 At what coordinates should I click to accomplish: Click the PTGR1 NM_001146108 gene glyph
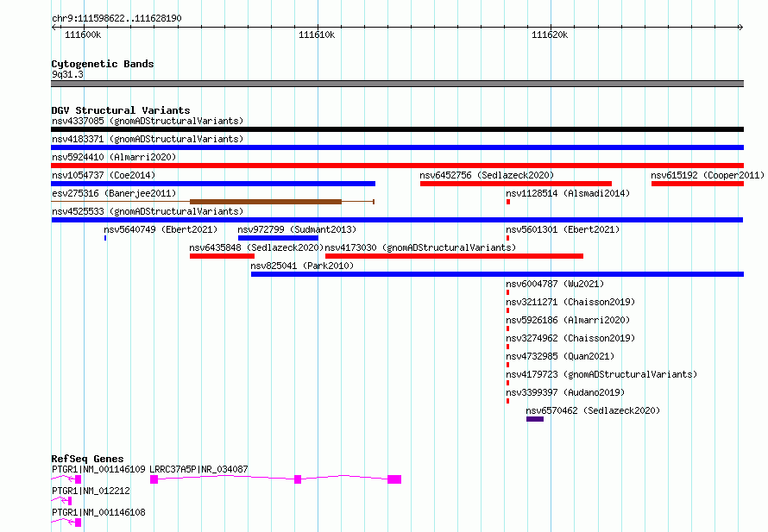[66, 523]
